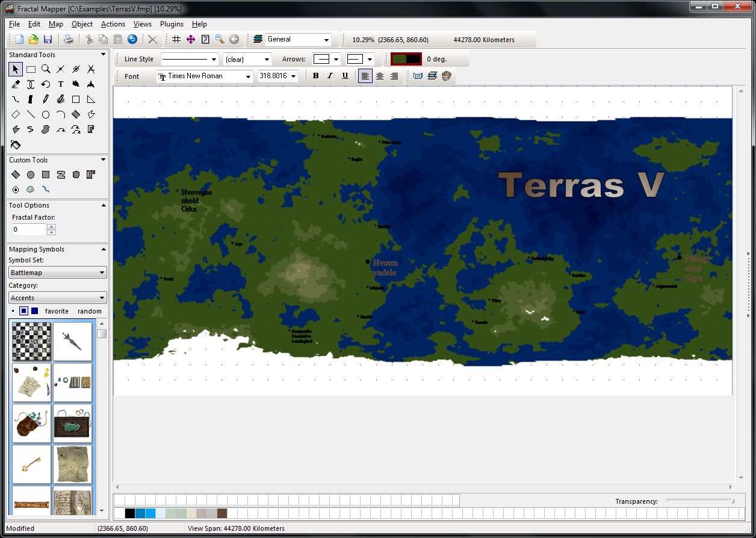Select the rectangle shape tool
This screenshot has width=756, height=538.
pos(76,99)
